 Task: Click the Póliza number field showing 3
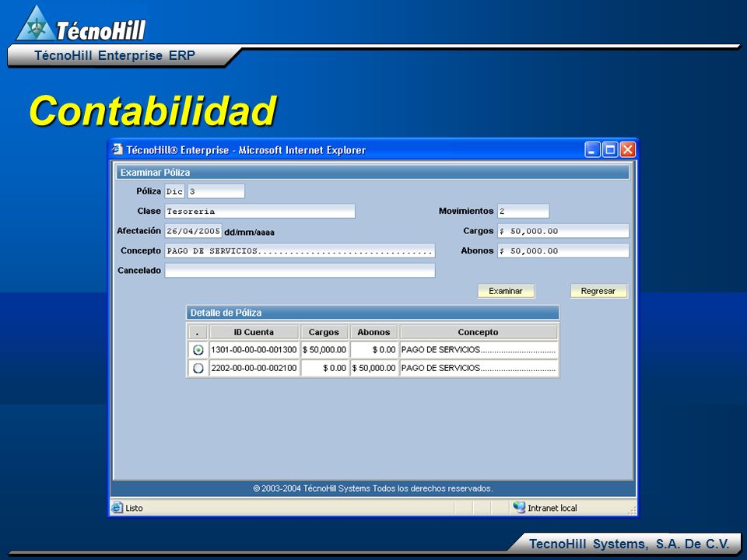(x=216, y=191)
